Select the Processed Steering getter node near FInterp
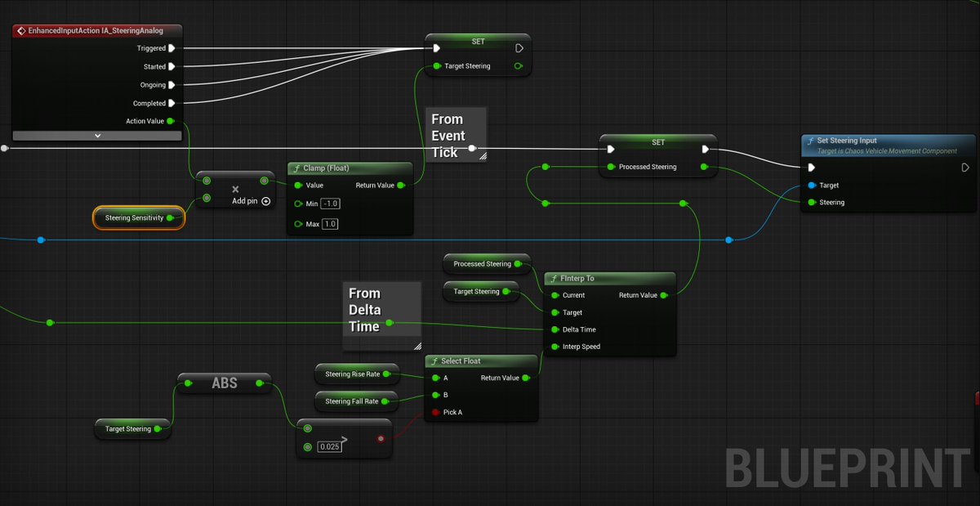This screenshot has height=506, width=980. (x=486, y=264)
